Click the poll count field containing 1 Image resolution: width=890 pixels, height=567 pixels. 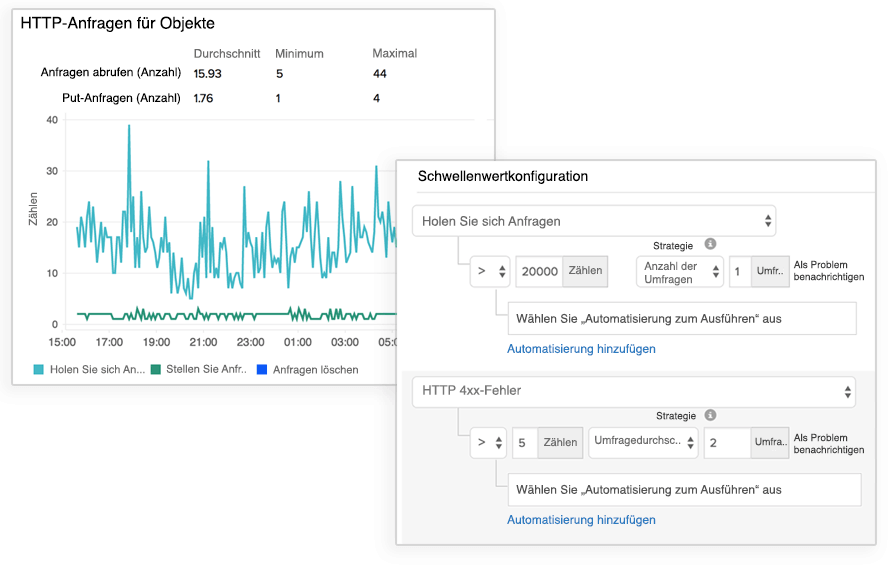tap(740, 271)
